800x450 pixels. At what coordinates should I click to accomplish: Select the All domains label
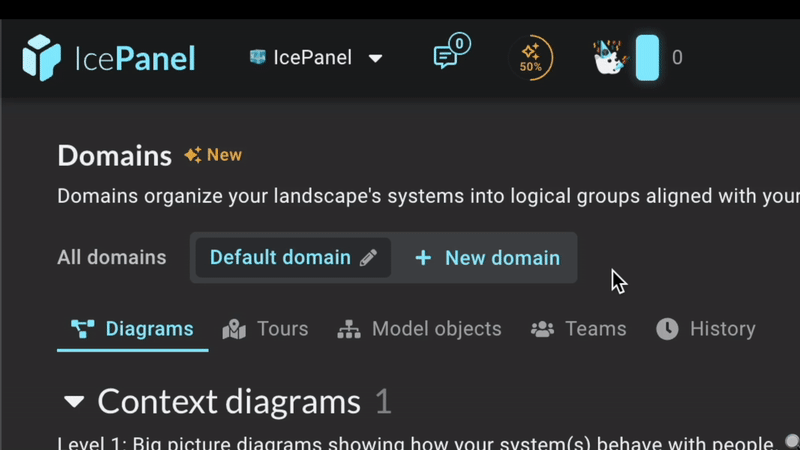pyautogui.click(x=112, y=258)
